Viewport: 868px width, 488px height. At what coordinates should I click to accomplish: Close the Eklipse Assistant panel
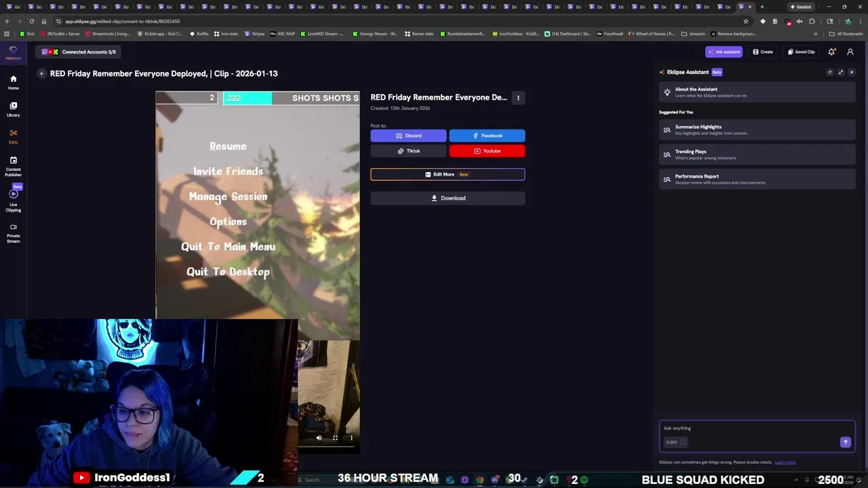[852, 72]
